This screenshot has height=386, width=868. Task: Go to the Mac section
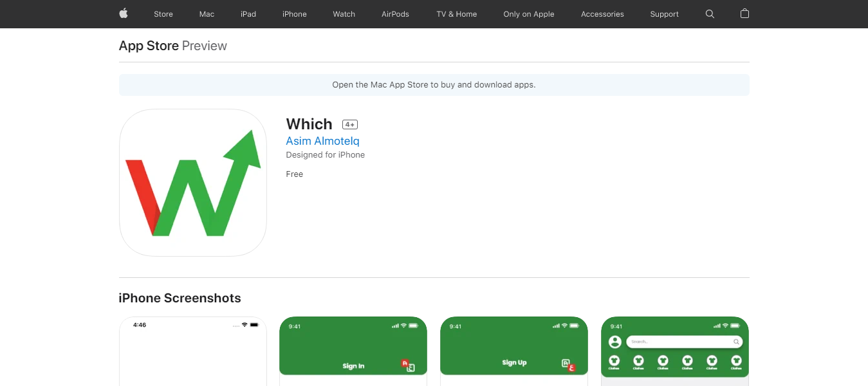(207, 14)
